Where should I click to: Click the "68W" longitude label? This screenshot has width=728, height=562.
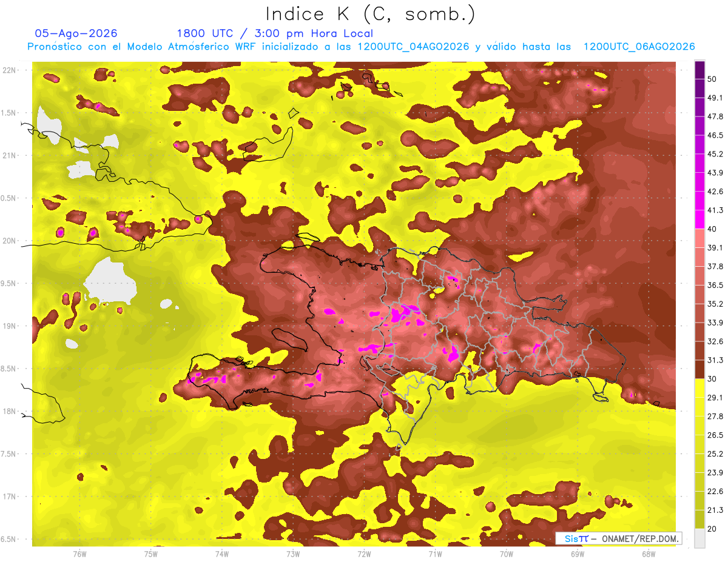pos(649,554)
